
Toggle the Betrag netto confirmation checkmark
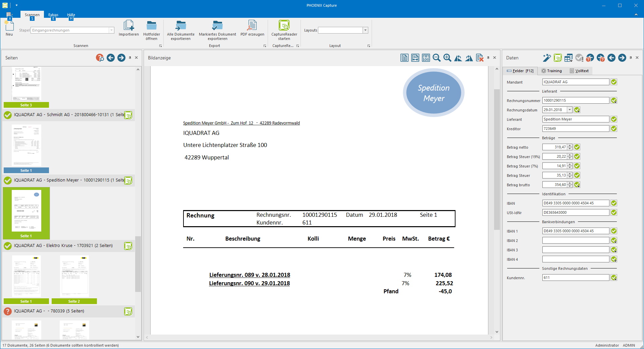pos(577,147)
